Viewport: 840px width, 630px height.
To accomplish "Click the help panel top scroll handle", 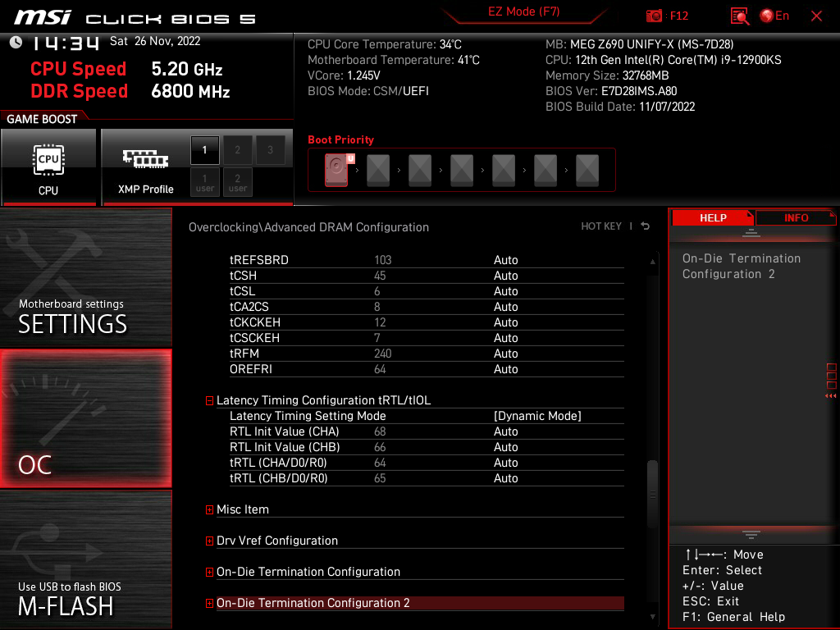I will pos(751,232).
